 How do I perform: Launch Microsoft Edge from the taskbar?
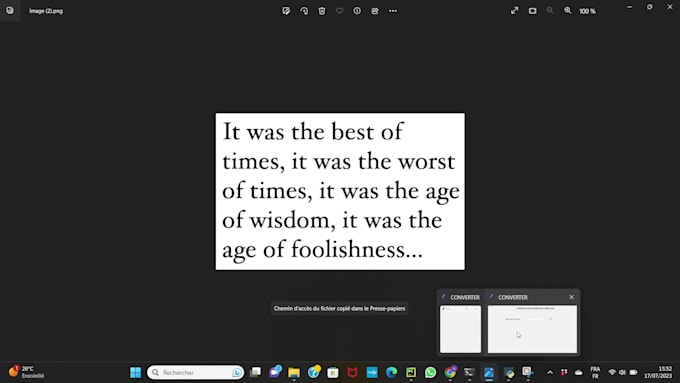(x=392, y=372)
